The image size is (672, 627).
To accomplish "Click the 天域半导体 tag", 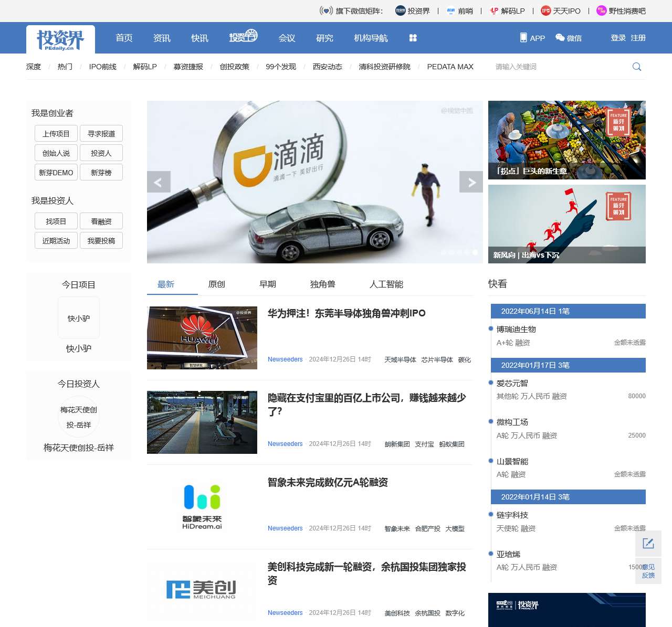I will (400, 359).
